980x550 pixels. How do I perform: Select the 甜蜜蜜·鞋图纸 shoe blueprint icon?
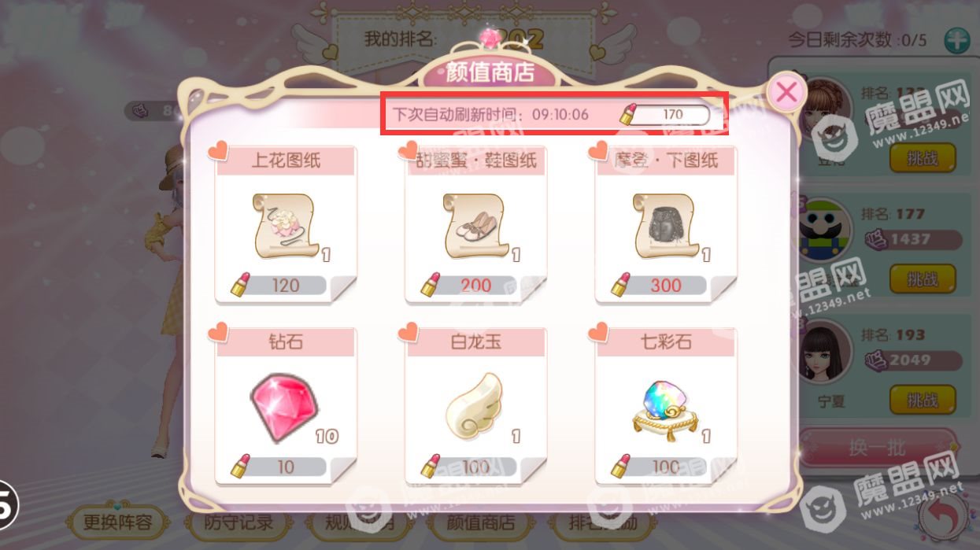[474, 227]
